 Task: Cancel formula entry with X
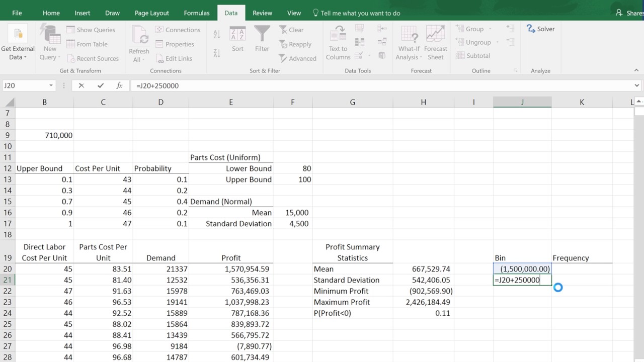(x=82, y=85)
